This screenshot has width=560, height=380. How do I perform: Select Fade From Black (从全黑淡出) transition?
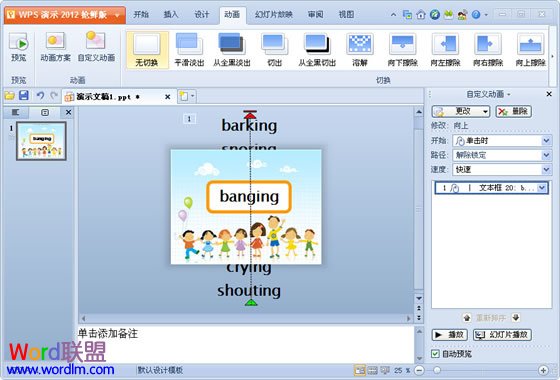pos(231,50)
